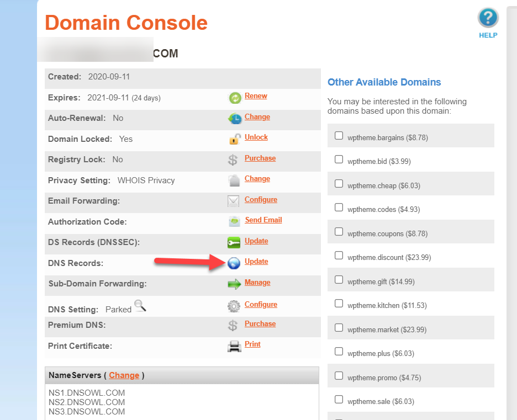Click the NS2.DNSOWL.COM nameserver text
The width and height of the screenshot is (517, 420).
[x=87, y=402]
